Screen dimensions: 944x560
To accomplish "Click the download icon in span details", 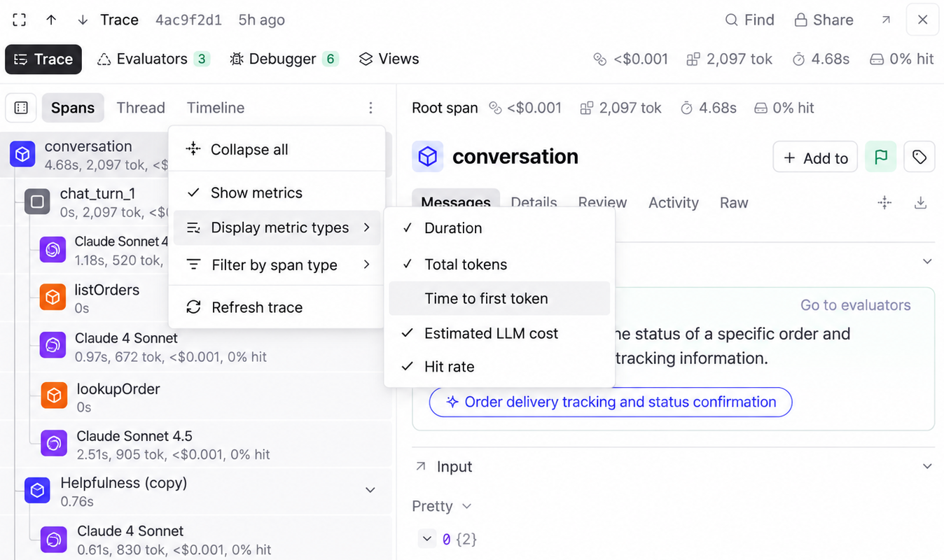I will [921, 202].
